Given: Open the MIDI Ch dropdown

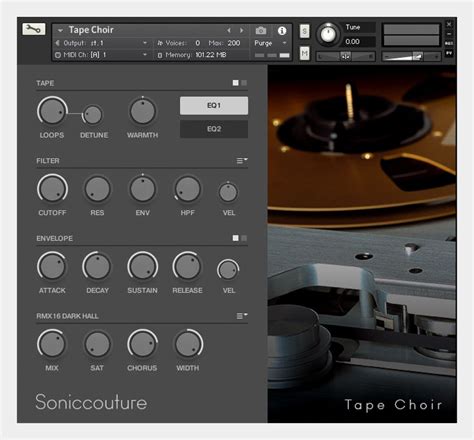Looking at the screenshot, I should [x=145, y=55].
